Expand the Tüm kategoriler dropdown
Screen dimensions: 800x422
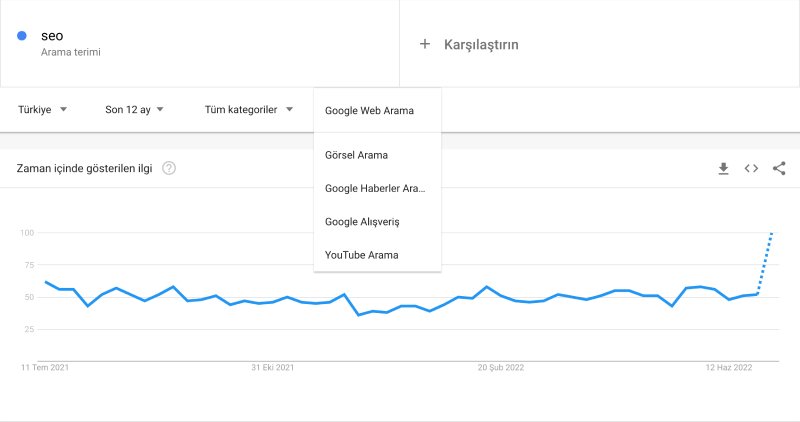249,109
